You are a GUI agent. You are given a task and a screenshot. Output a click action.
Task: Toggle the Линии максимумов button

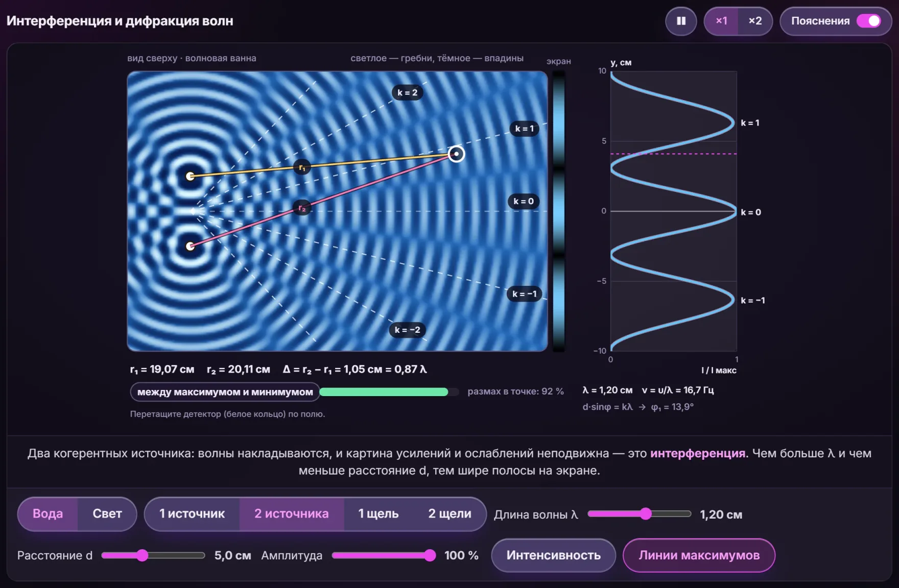click(699, 555)
